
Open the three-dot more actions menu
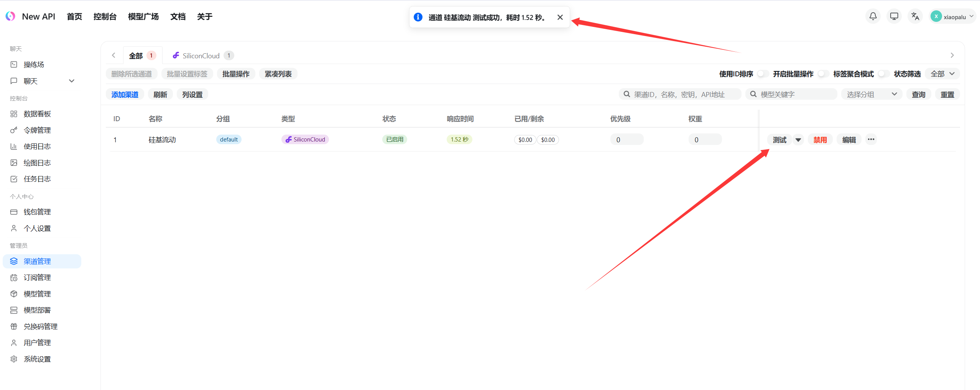pyautogui.click(x=871, y=139)
